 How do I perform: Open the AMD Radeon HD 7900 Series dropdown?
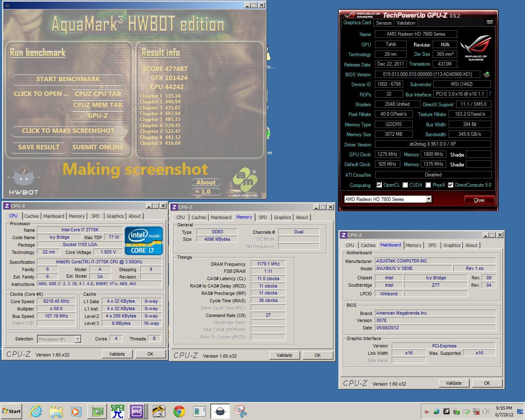(429, 199)
